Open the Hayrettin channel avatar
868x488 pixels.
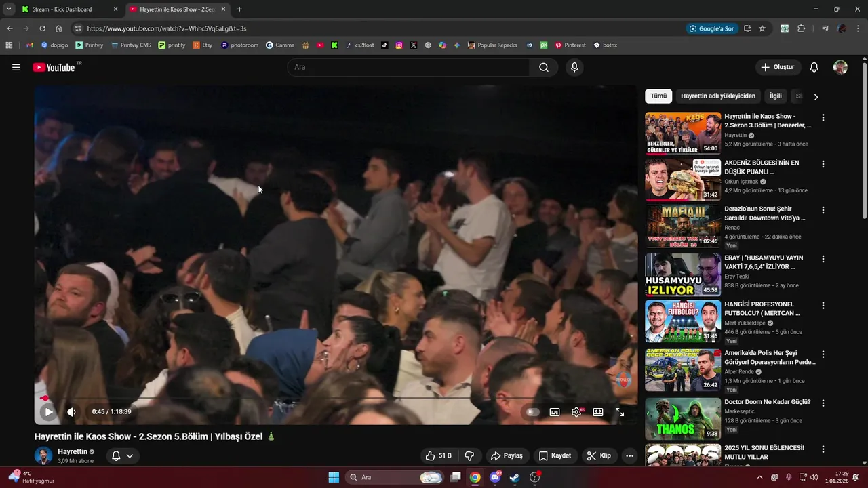(x=43, y=455)
